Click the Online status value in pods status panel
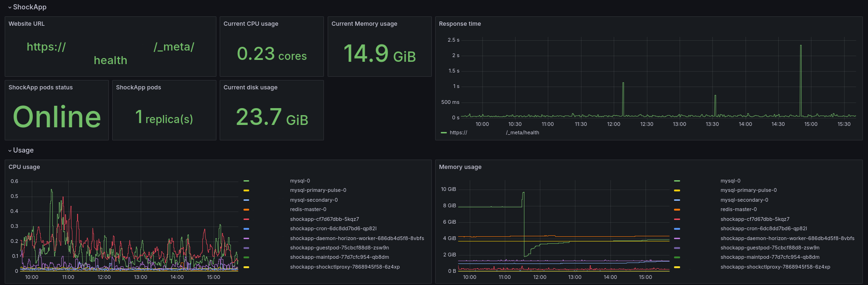868x285 pixels. (57, 117)
